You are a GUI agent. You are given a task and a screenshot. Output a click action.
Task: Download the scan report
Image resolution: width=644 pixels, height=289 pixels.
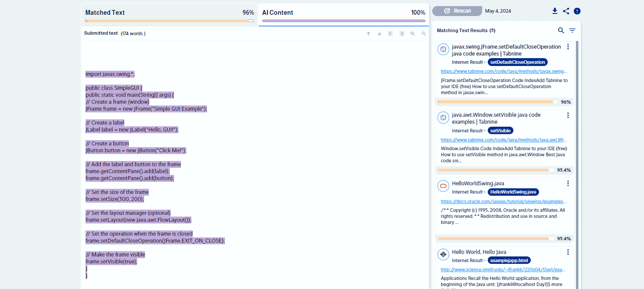point(555,11)
